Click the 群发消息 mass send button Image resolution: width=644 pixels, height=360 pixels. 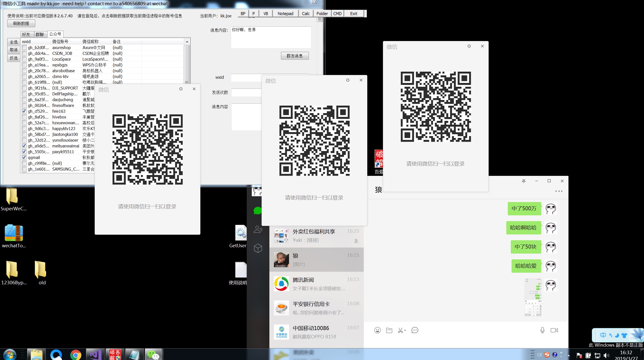pyautogui.click(x=295, y=56)
